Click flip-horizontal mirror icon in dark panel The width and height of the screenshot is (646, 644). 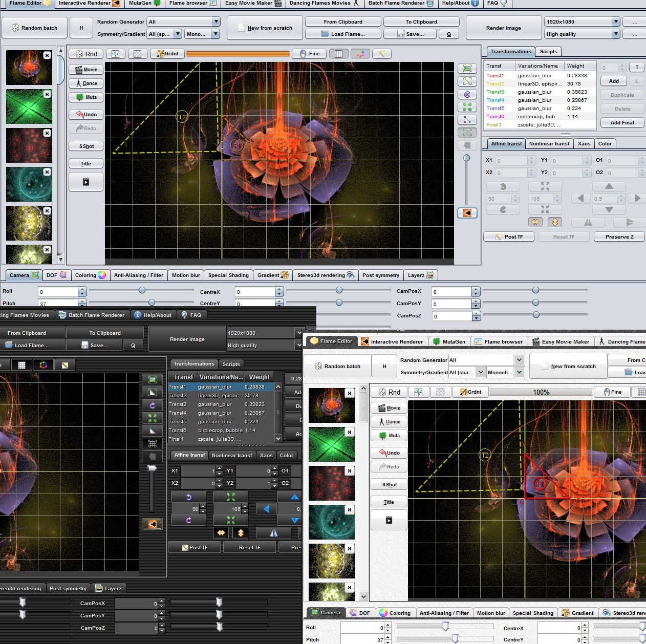(x=274, y=533)
